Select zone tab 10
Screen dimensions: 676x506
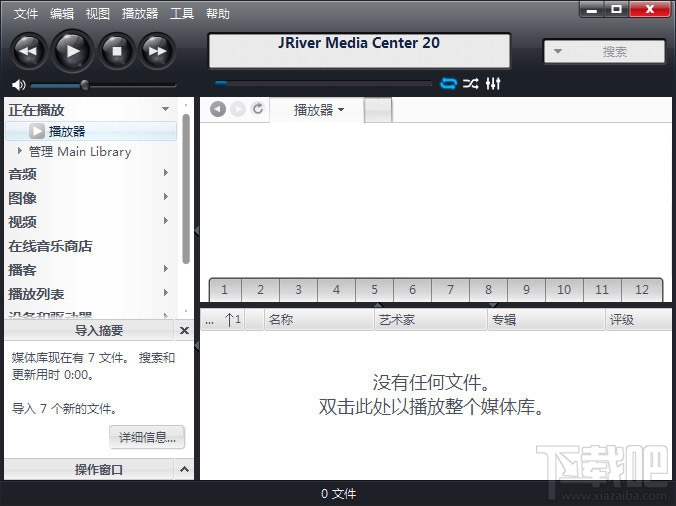coord(564,290)
